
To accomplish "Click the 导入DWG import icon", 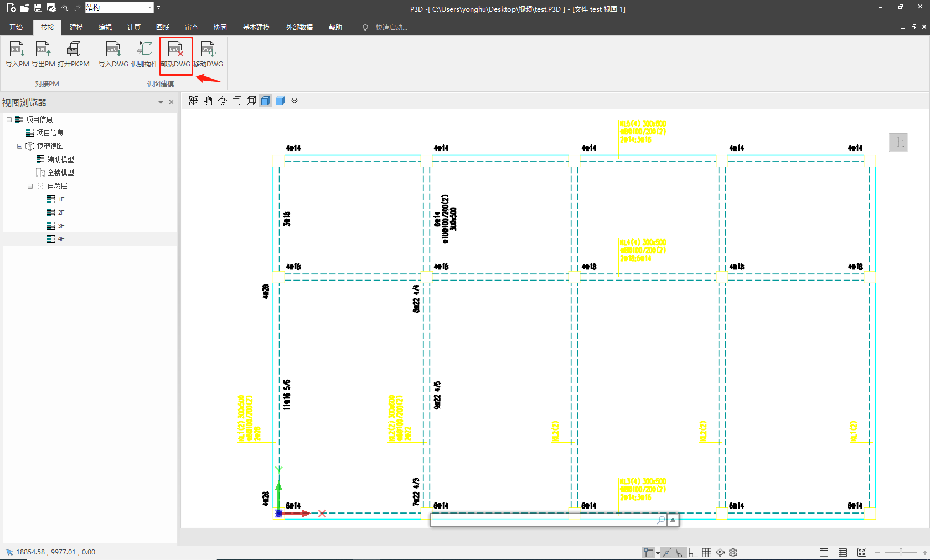I will pyautogui.click(x=113, y=54).
